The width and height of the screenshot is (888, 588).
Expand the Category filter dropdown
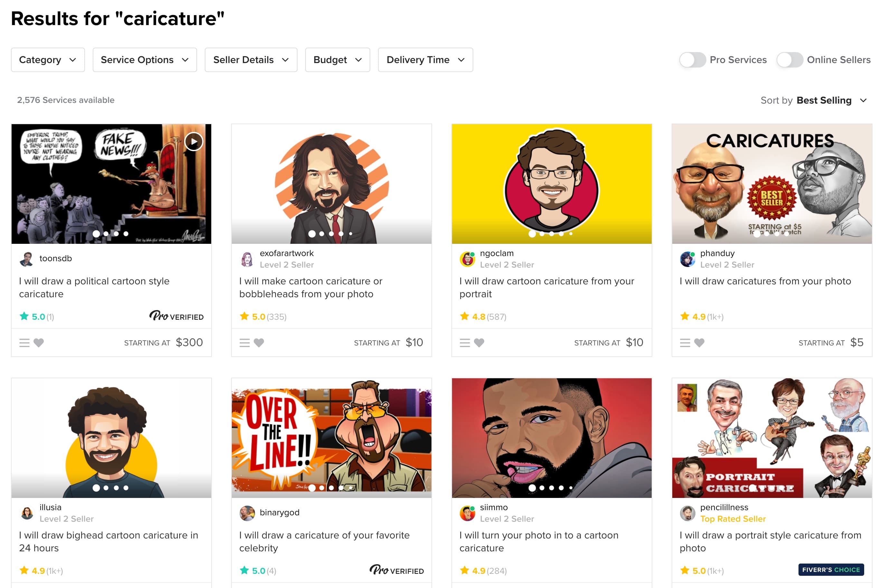[48, 60]
